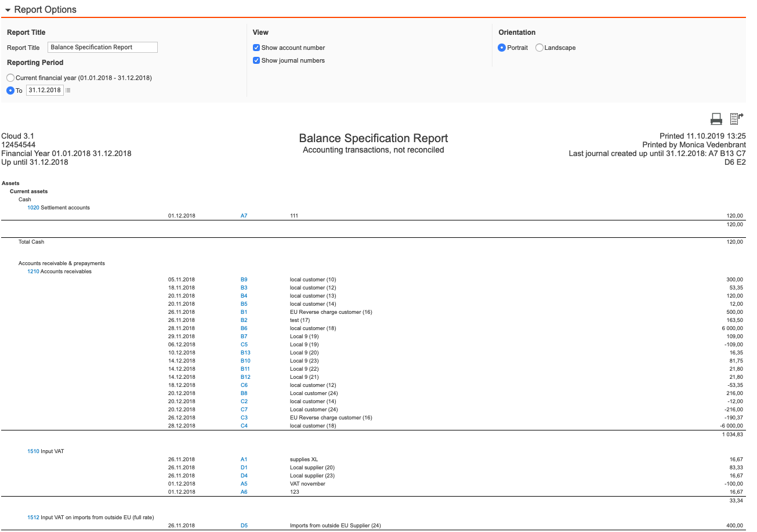Collapse the Report Options section
757x532 pixels.
point(7,9)
